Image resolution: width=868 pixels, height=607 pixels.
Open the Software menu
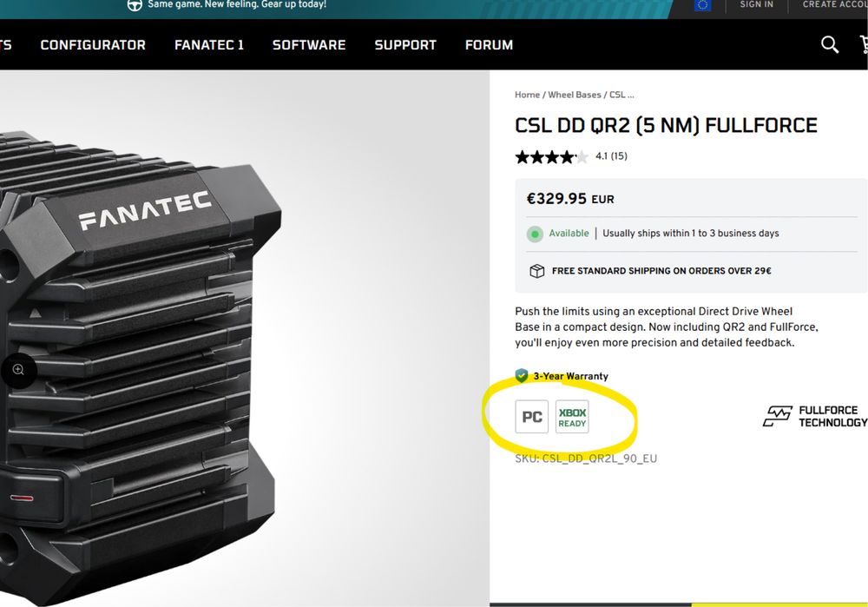309,45
